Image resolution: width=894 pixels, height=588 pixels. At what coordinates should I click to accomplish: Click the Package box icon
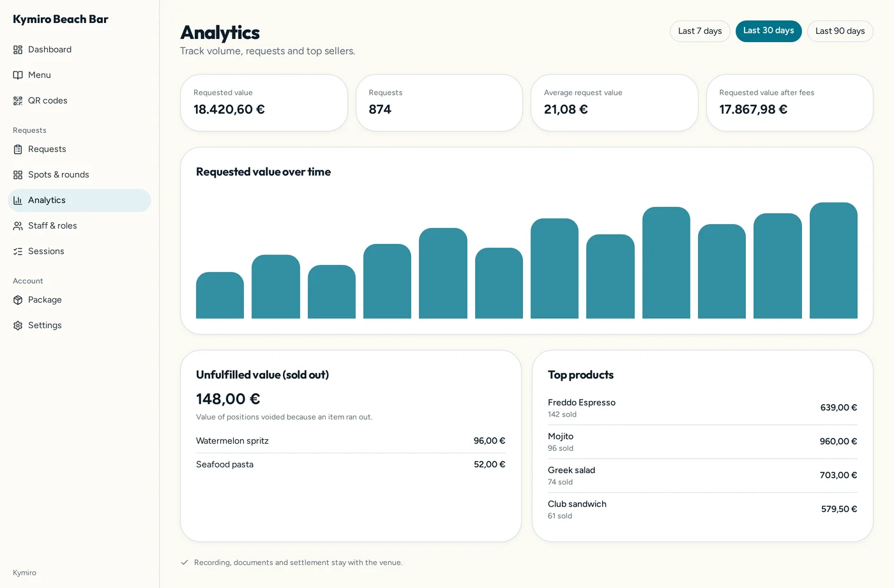point(18,300)
